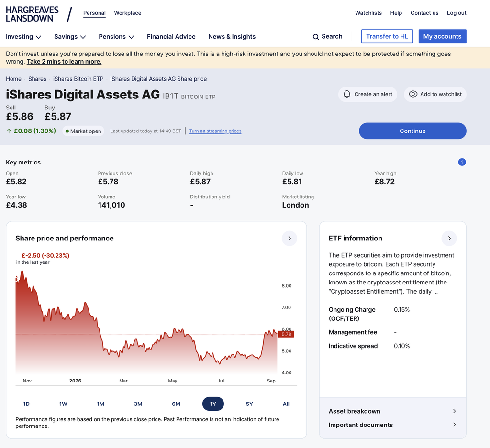Open ETF information arrow button
This screenshot has height=448, width=490.
click(x=449, y=239)
